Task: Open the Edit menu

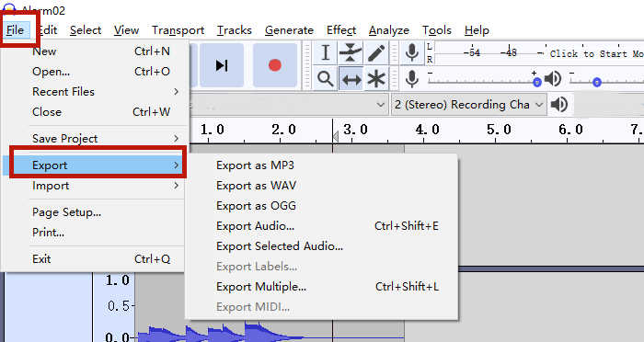Action: coord(47,30)
